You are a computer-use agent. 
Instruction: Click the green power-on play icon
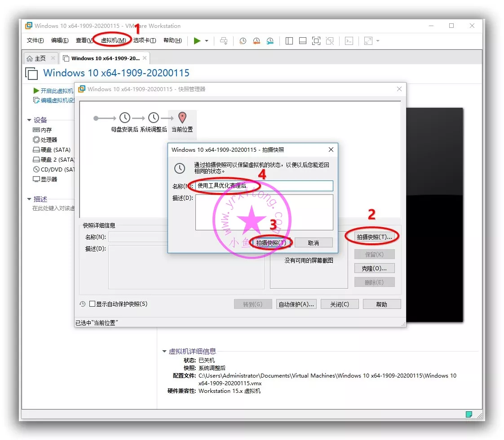pos(197,41)
